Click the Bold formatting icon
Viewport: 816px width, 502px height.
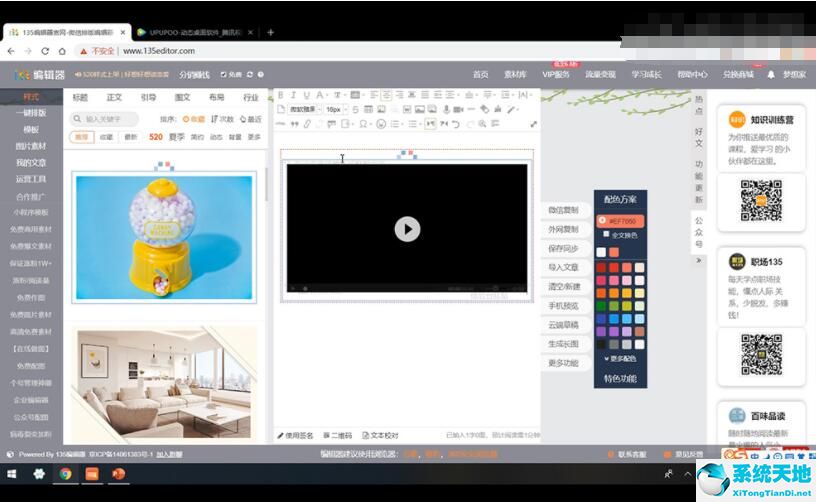pos(281,95)
